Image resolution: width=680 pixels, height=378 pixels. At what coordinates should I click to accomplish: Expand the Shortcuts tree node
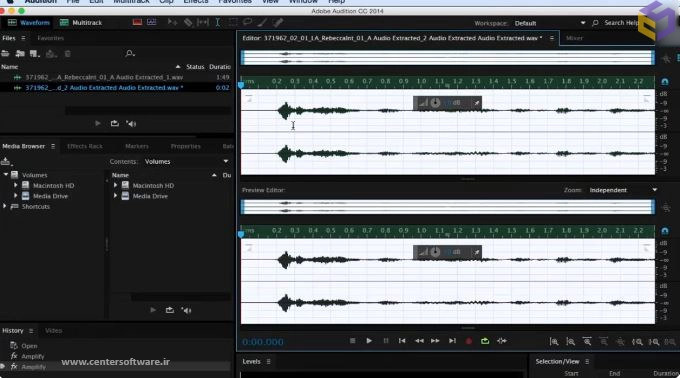[x=5, y=206]
